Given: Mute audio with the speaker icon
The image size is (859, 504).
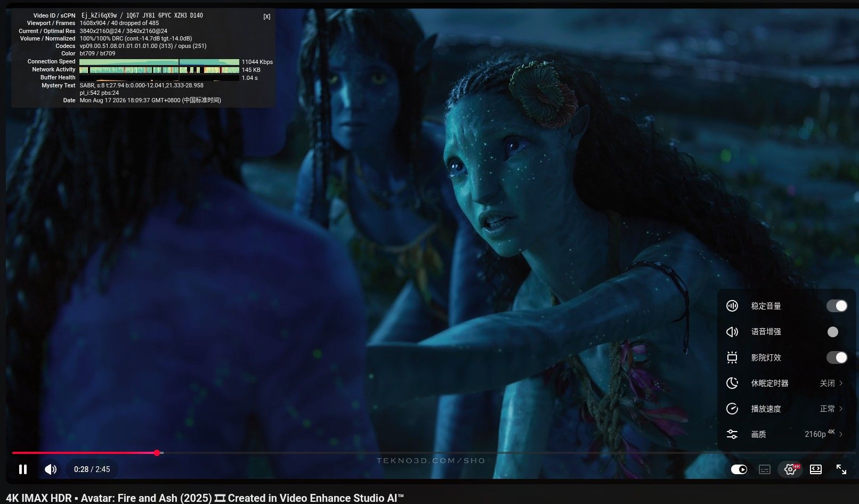Looking at the screenshot, I should point(51,469).
